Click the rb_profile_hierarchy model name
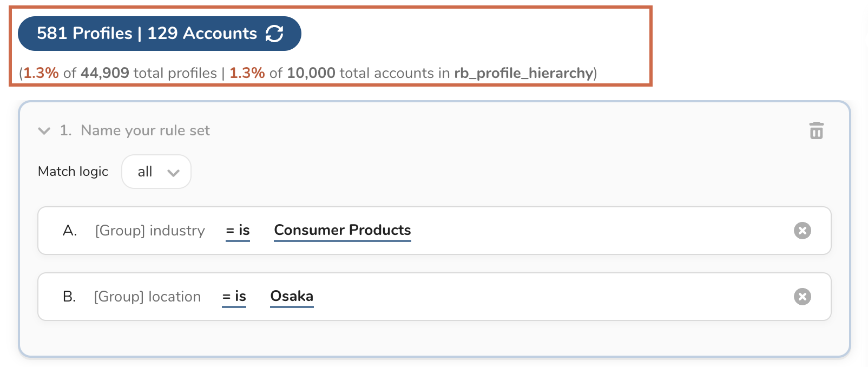Screen dimensions: 868x367 pos(523,73)
